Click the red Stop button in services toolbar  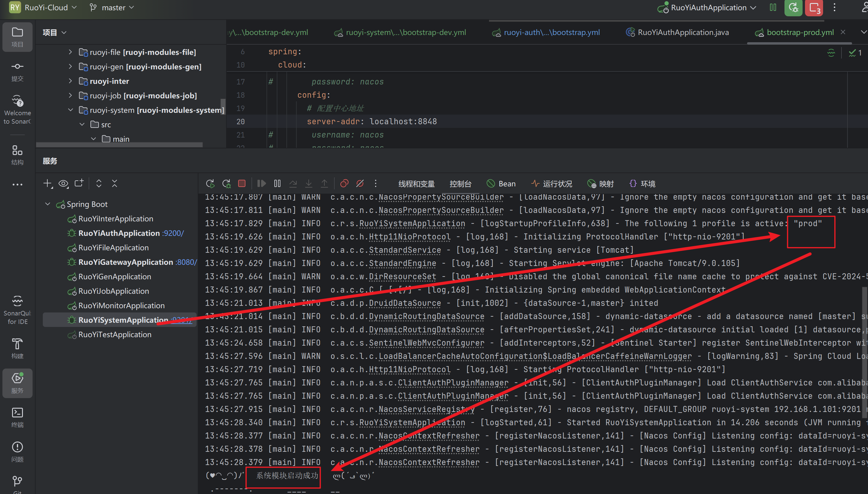pyautogui.click(x=242, y=184)
